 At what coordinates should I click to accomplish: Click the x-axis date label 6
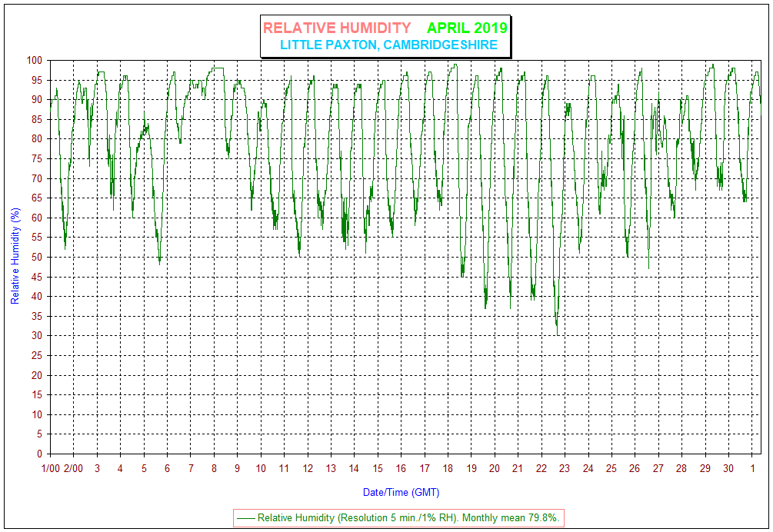point(167,468)
